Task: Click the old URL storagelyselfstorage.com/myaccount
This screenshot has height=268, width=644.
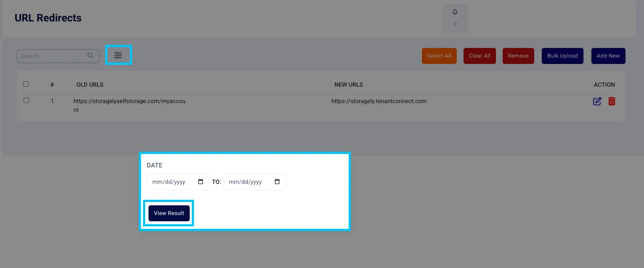Action: 130,106
